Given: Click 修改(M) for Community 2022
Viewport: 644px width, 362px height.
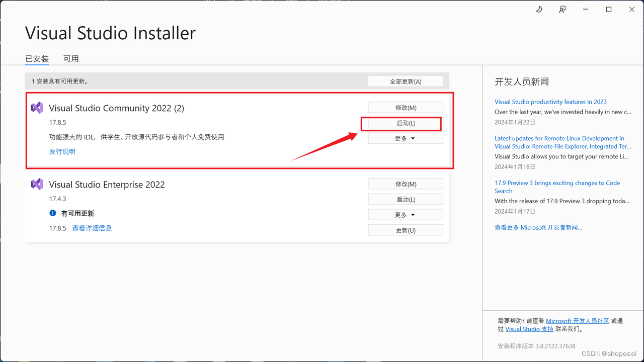Looking at the screenshot, I should tap(406, 108).
